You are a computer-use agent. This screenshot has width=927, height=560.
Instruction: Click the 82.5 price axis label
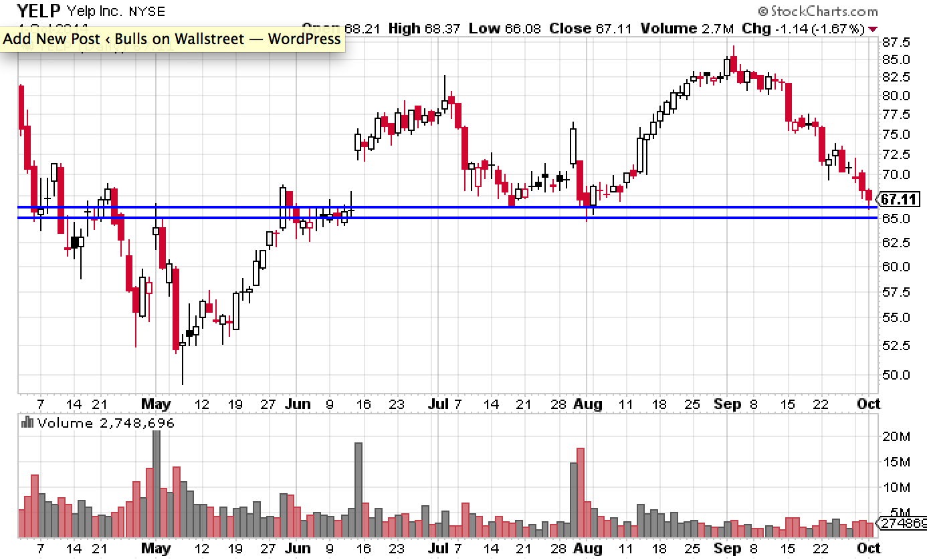896,78
